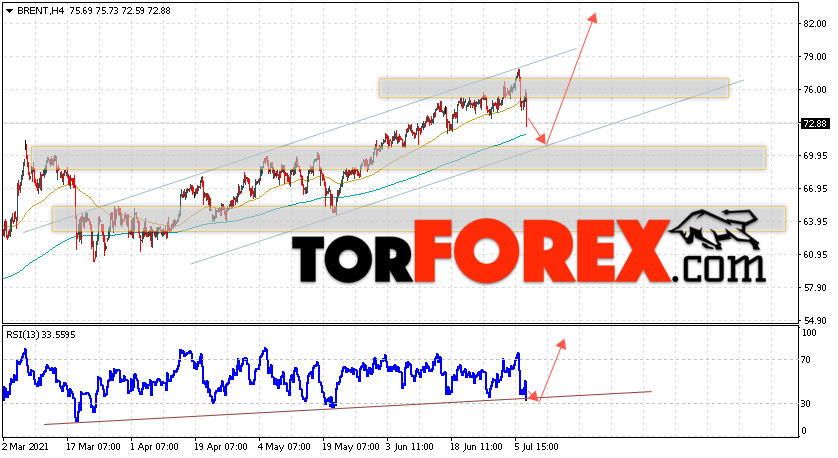Select the 63.95 price axis label
This screenshot has height=458, width=838.
[x=814, y=222]
